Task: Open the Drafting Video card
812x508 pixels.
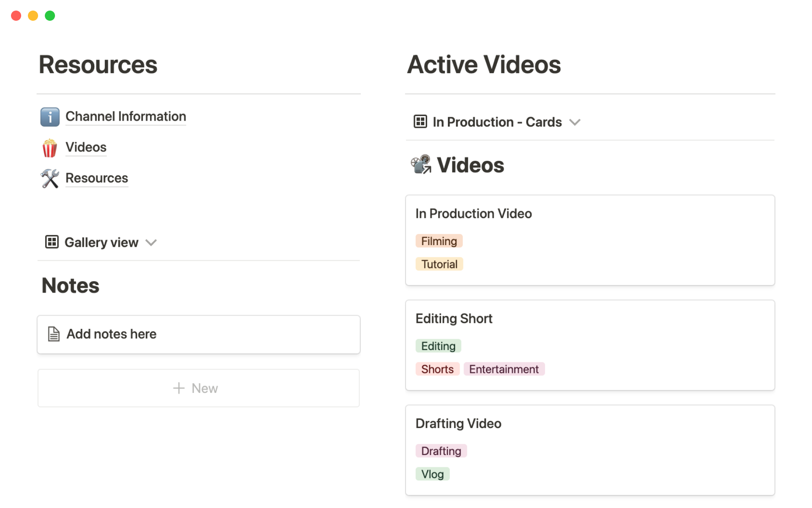Action: [x=458, y=424]
